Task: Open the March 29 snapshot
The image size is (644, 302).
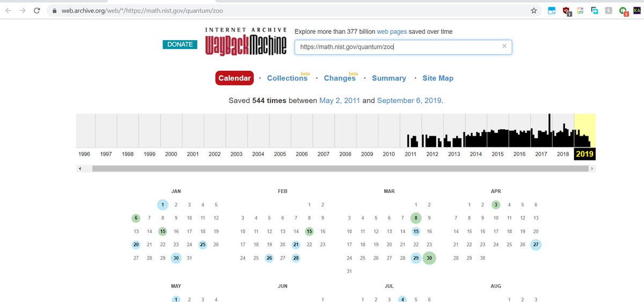Action: (416, 258)
